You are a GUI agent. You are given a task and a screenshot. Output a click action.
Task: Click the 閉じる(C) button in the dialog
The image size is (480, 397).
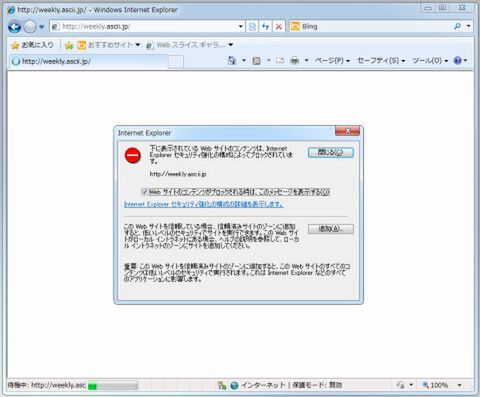(330, 152)
